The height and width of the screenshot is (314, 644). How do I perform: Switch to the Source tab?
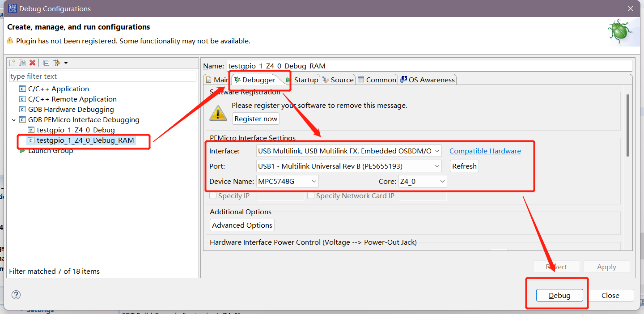[x=338, y=80]
